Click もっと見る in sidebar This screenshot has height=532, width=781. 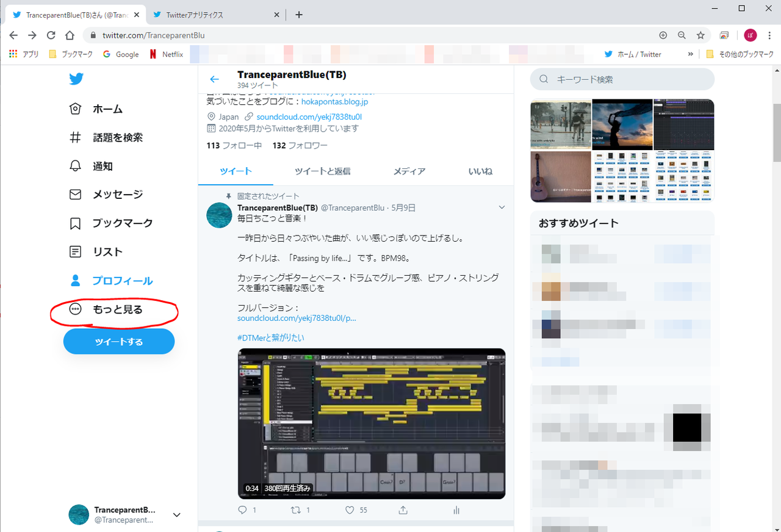pos(107,309)
